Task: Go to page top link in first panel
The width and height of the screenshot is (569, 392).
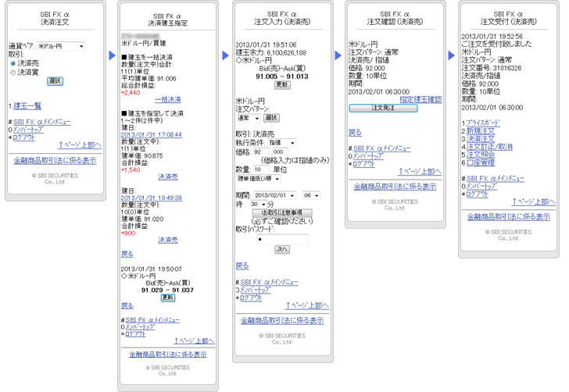Action: pos(80,145)
